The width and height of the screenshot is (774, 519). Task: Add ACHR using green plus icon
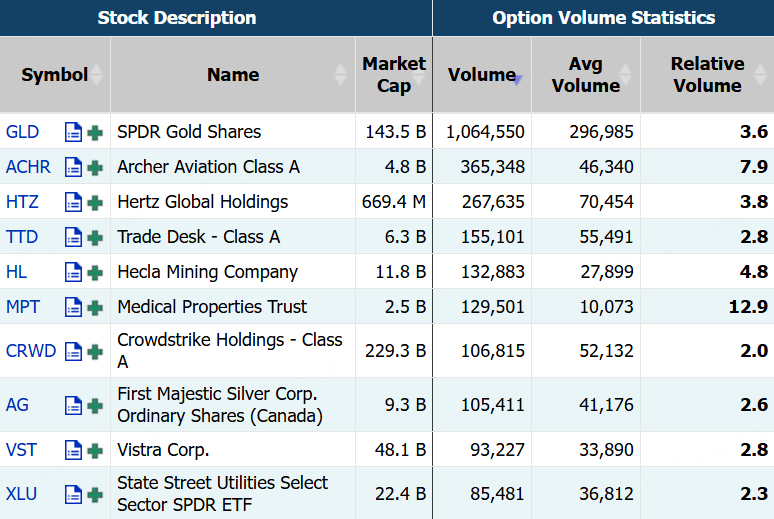coord(95,168)
